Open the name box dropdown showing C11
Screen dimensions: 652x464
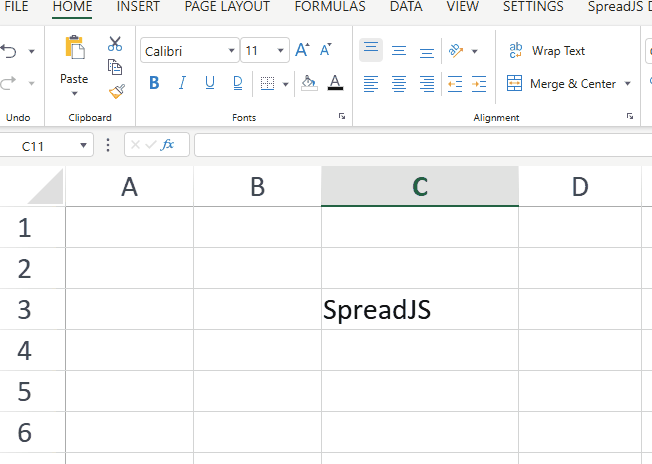83,145
